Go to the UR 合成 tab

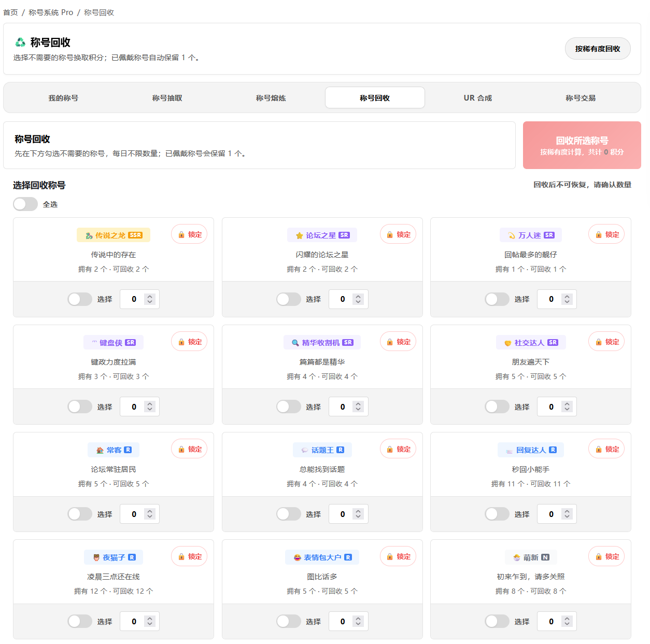pos(478,97)
